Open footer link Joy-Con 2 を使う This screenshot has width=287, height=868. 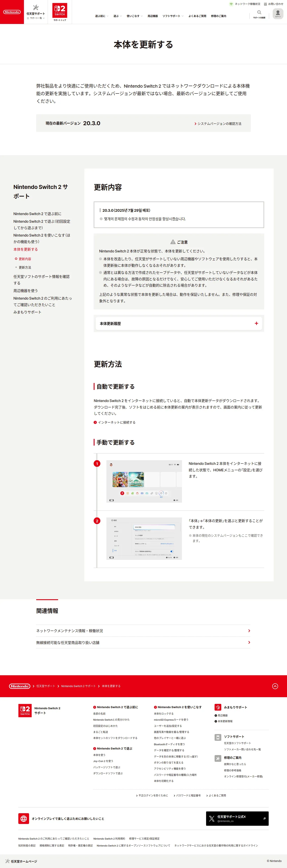coord(103,761)
